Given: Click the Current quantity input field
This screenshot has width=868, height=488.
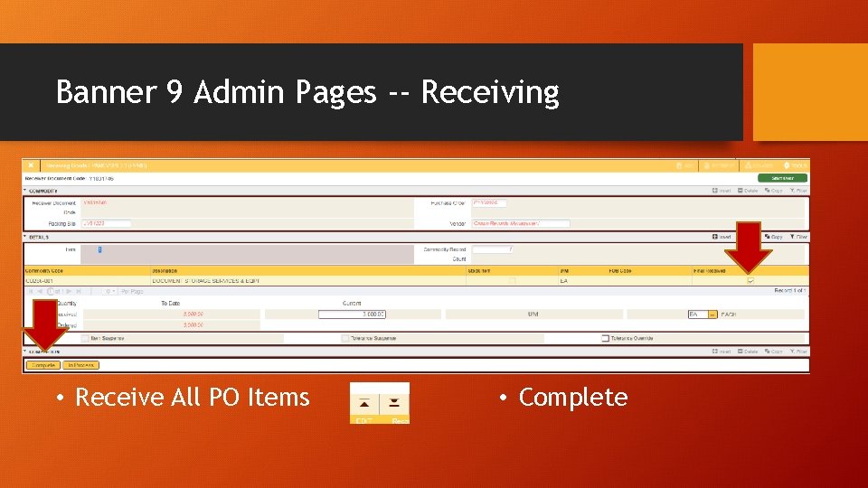Looking at the screenshot, I should pyautogui.click(x=352, y=314).
